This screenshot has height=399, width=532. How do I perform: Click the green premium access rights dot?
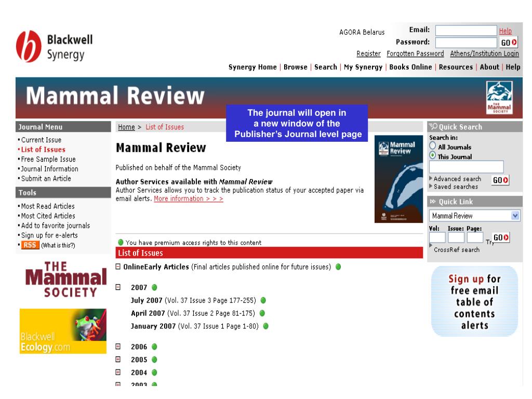(121, 242)
